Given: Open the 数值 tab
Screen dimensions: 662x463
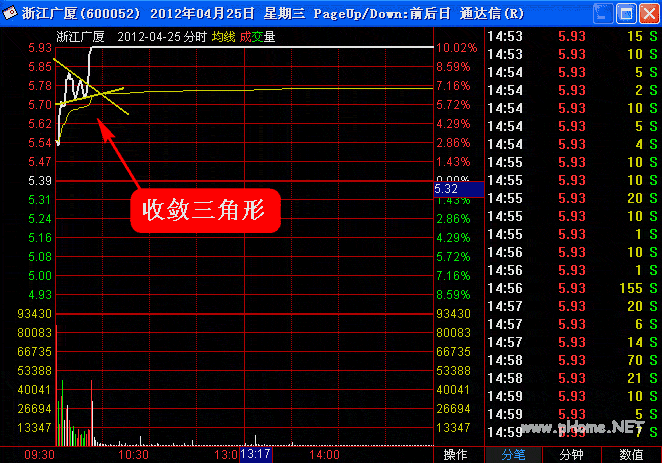Looking at the screenshot, I should (x=631, y=455).
